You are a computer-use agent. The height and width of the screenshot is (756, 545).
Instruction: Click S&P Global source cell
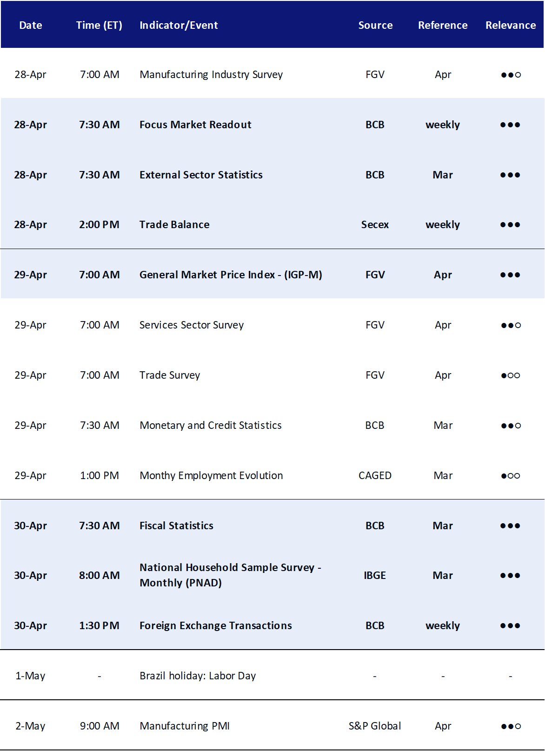coord(375,726)
